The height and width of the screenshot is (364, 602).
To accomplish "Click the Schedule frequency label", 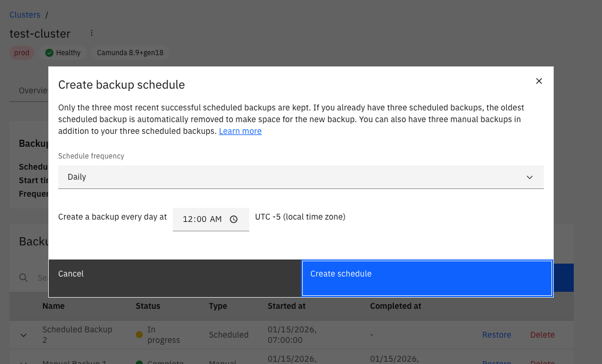I will point(91,156).
